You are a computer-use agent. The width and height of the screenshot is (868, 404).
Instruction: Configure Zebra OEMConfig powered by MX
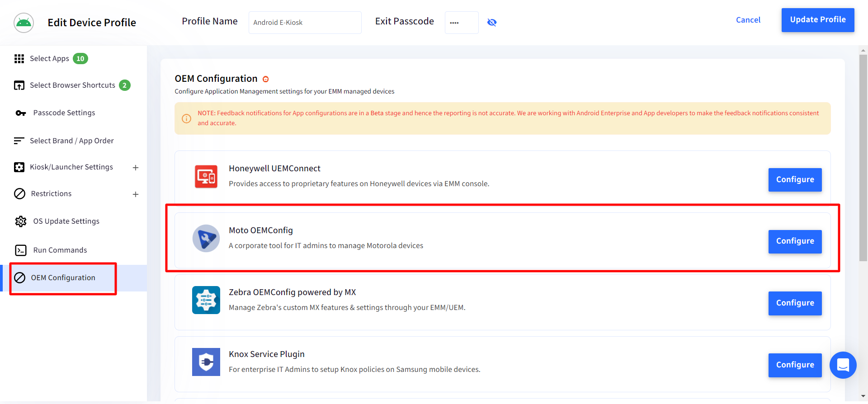coord(795,303)
